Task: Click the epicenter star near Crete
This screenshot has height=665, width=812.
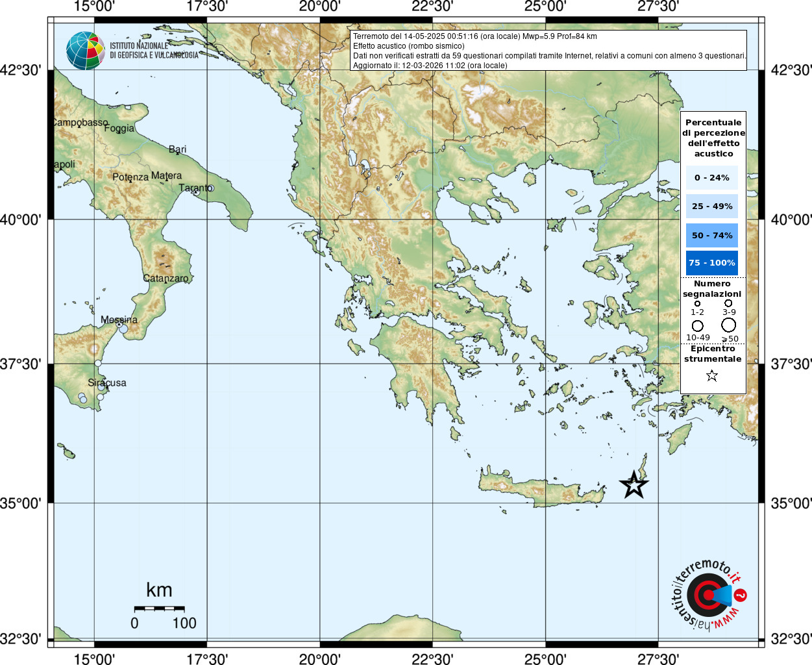Action: click(x=634, y=484)
